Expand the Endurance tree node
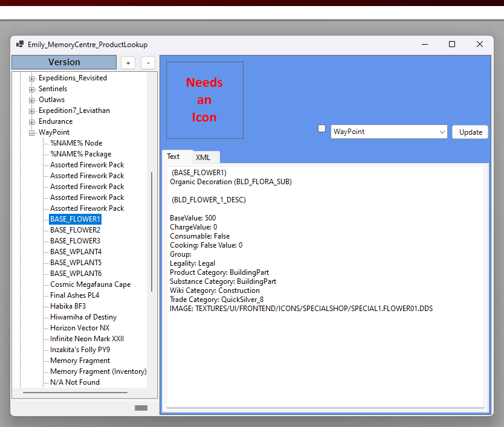Image resolution: width=504 pixels, height=427 pixels. coord(31,122)
